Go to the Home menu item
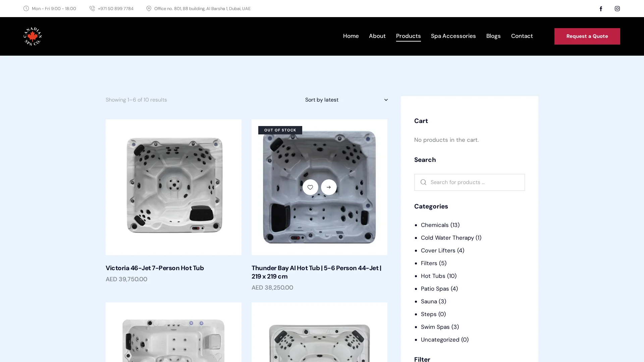Screen dimensions: 644x362 (x=351, y=36)
